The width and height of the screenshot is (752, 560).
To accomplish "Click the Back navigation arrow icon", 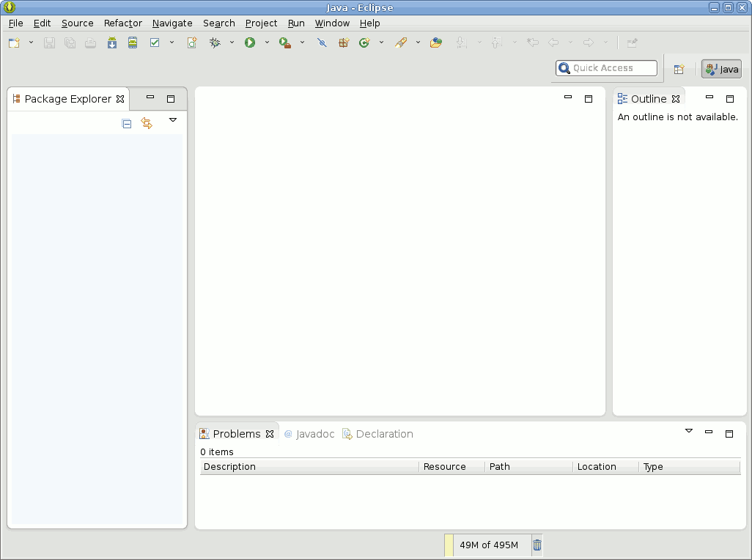I will coord(553,43).
